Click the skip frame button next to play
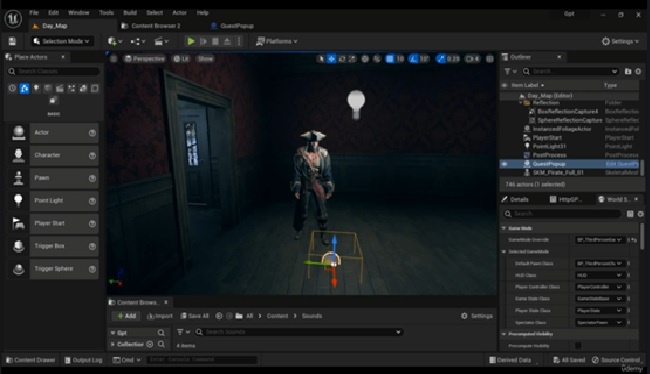This screenshot has height=374, width=650. click(x=203, y=41)
